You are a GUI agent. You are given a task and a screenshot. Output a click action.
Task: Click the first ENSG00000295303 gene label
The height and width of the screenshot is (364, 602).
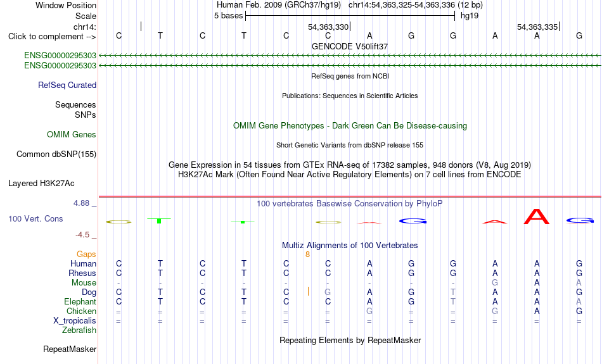(x=60, y=55)
